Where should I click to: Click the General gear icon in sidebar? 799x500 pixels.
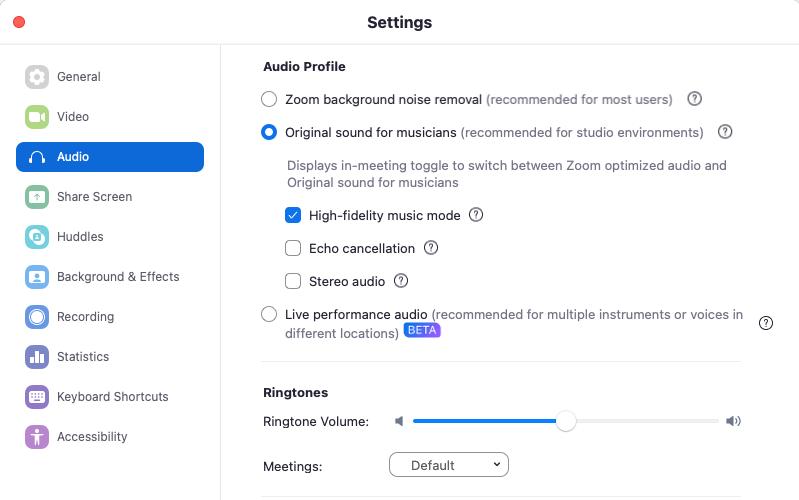pyautogui.click(x=37, y=77)
